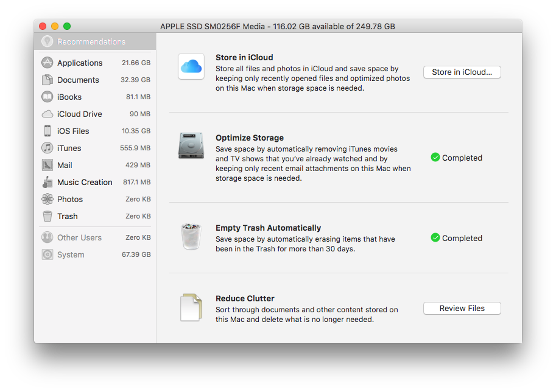Open the Recommendations section
This screenshot has width=556, height=392.
[x=91, y=42]
